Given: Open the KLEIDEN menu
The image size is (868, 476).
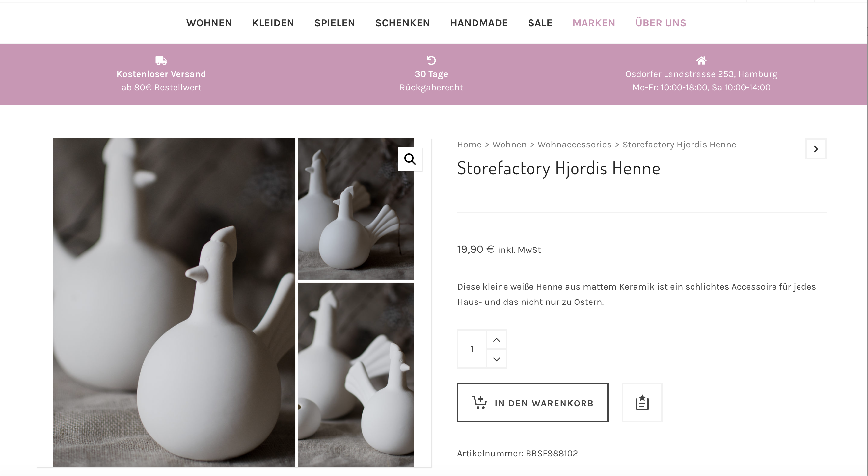Looking at the screenshot, I should 273,23.
